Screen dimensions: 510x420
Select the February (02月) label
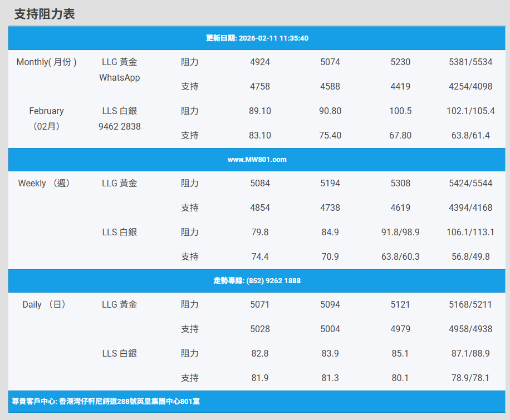[47, 118]
